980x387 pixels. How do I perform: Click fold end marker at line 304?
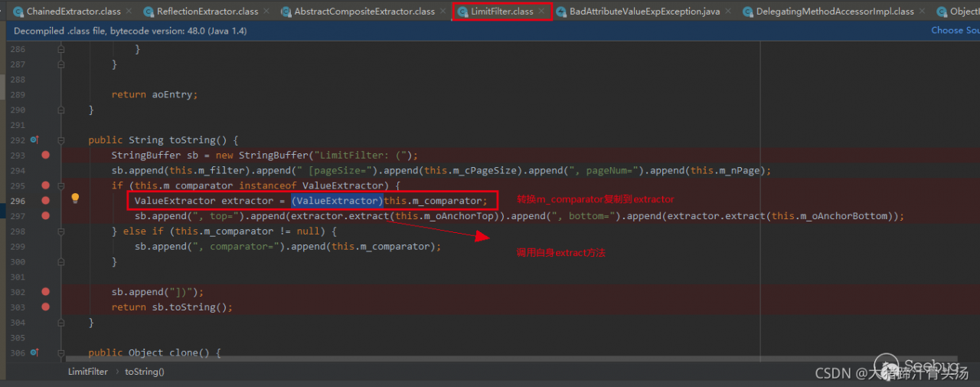pos(60,322)
